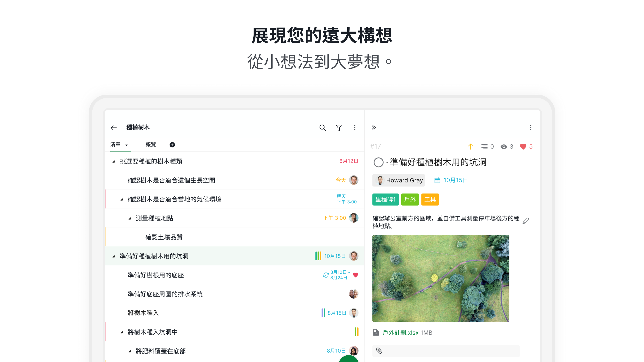Open the task detail three-dot menu
The height and width of the screenshot is (362, 644).
click(531, 128)
